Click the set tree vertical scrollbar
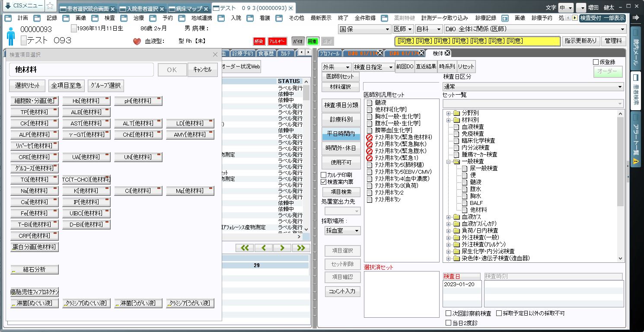The height and width of the screenshot is (332, 644). 621,185
